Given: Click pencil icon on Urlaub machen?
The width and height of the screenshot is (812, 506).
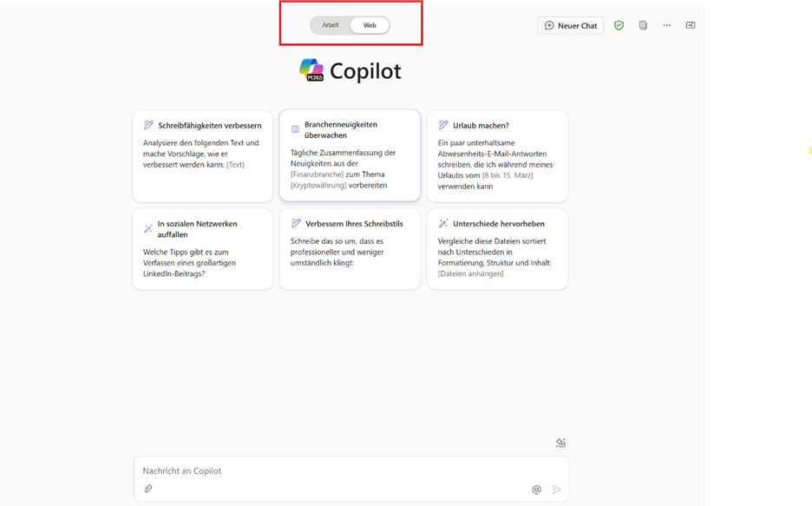Looking at the screenshot, I should (x=442, y=125).
